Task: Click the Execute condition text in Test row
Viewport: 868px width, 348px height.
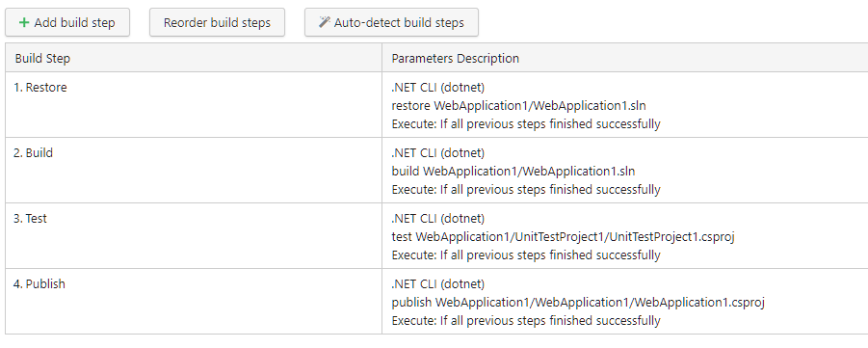Action: click(526, 254)
